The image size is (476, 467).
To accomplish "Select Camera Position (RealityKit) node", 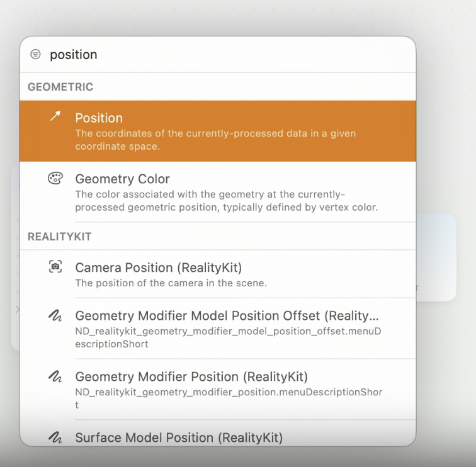I will point(218,274).
